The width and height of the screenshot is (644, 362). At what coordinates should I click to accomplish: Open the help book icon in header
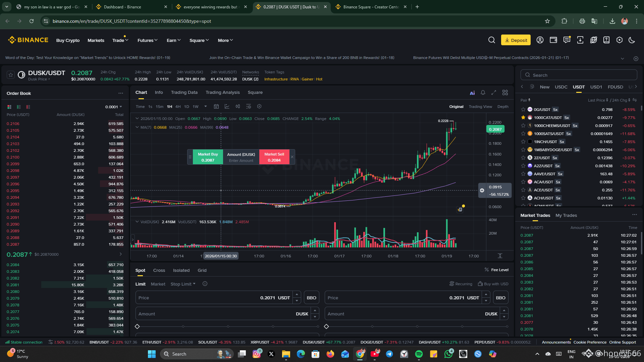coord(606,40)
